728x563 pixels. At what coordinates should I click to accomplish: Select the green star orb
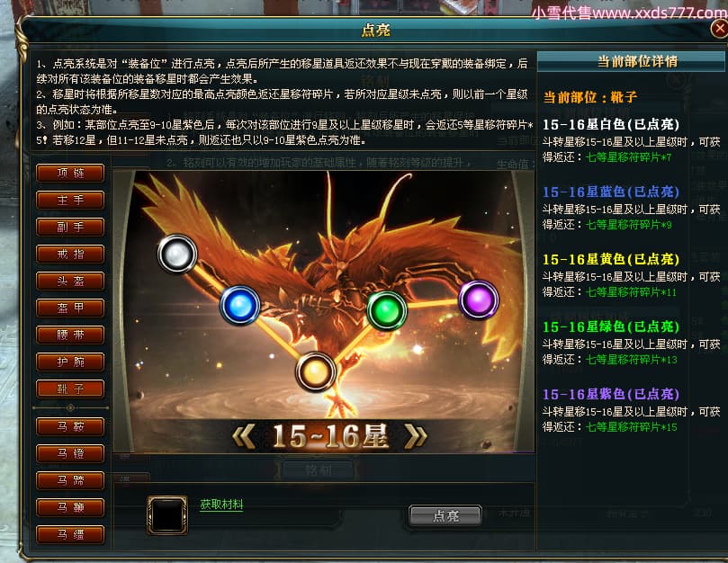click(387, 310)
